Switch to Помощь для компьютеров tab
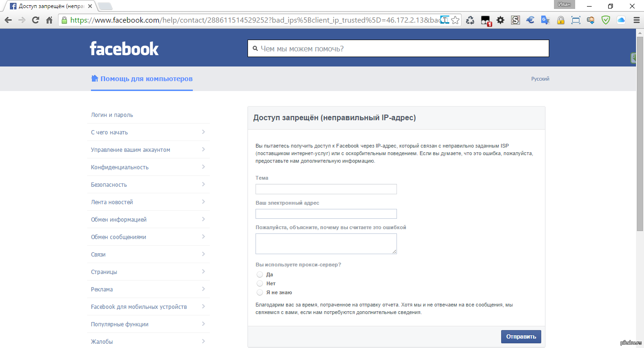Image resolution: width=644 pixels, height=348 pixels. [x=142, y=79]
